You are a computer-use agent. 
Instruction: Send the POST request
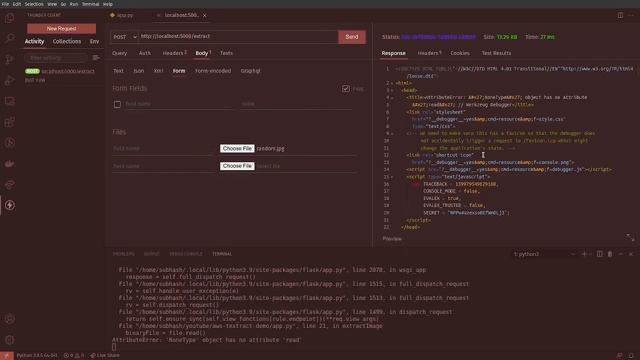click(x=351, y=37)
